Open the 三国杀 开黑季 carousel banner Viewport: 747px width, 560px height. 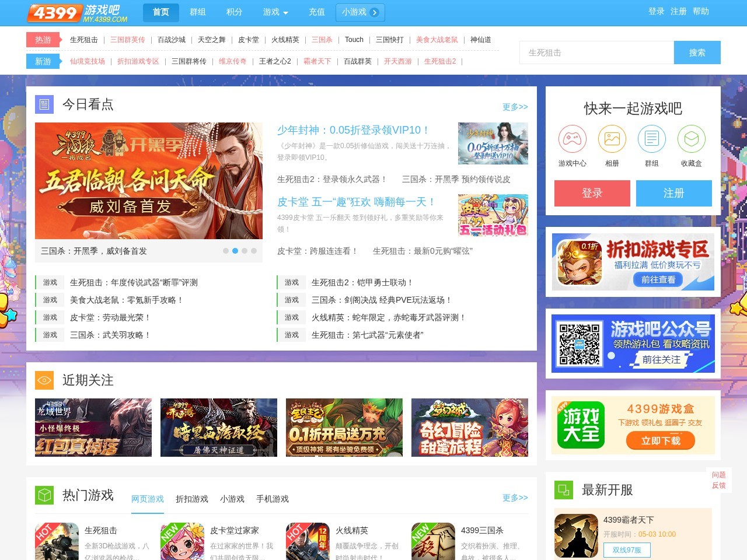tap(149, 181)
